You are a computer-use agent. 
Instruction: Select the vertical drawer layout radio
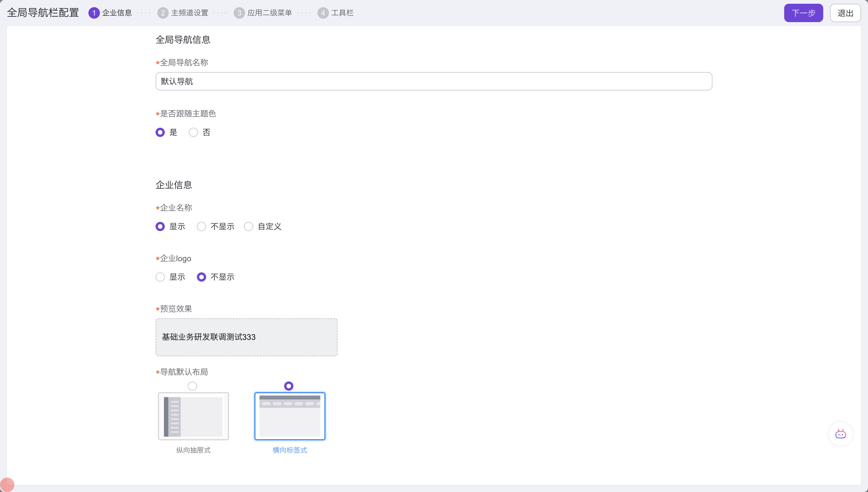(192, 386)
